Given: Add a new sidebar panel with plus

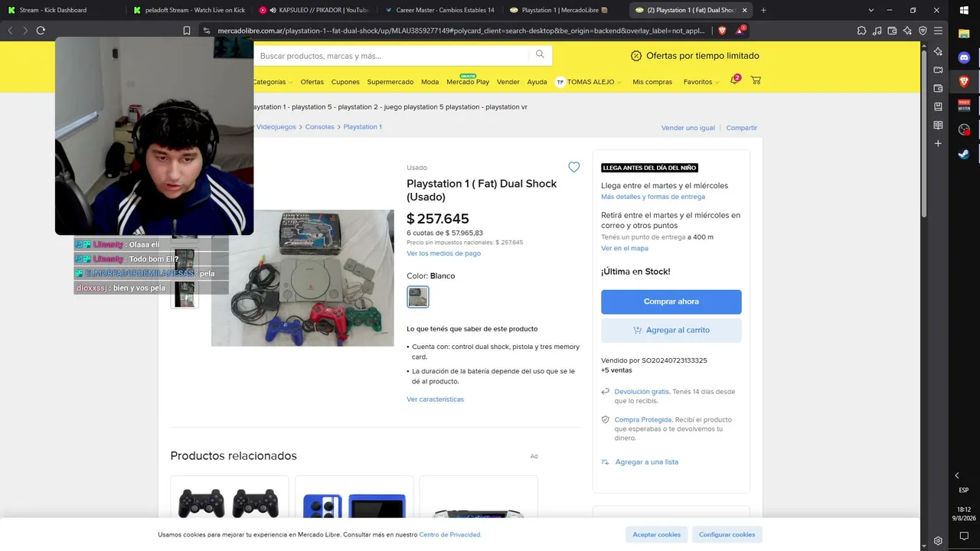Looking at the screenshot, I should (x=938, y=143).
